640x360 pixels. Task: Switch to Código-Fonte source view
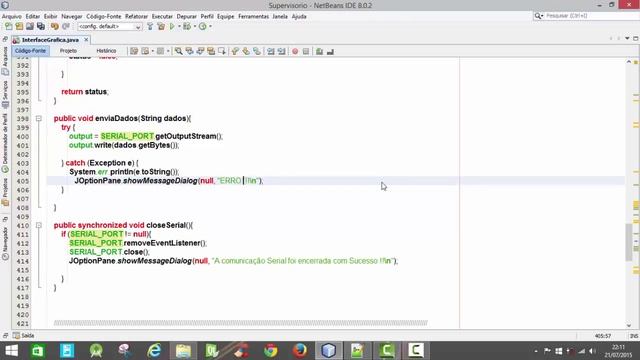(30, 51)
